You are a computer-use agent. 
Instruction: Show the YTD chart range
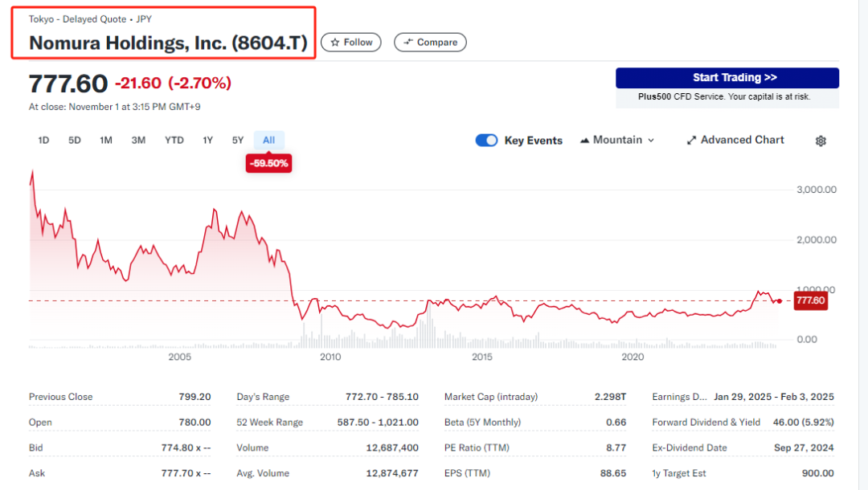(x=174, y=141)
